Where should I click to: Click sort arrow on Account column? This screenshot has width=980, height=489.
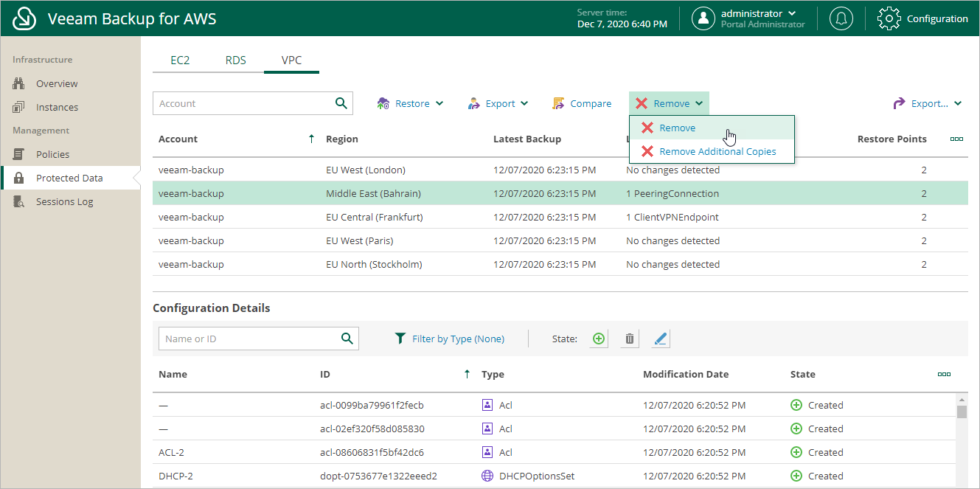pyautogui.click(x=311, y=139)
